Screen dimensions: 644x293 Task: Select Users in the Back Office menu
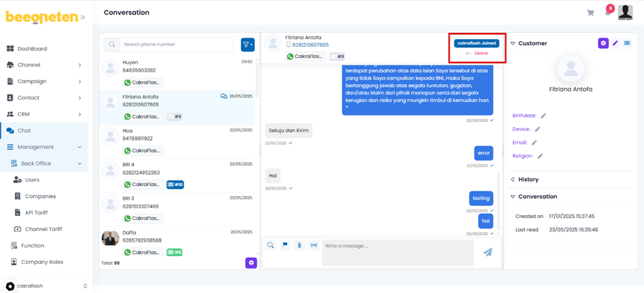pyautogui.click(x=32, y=180)
